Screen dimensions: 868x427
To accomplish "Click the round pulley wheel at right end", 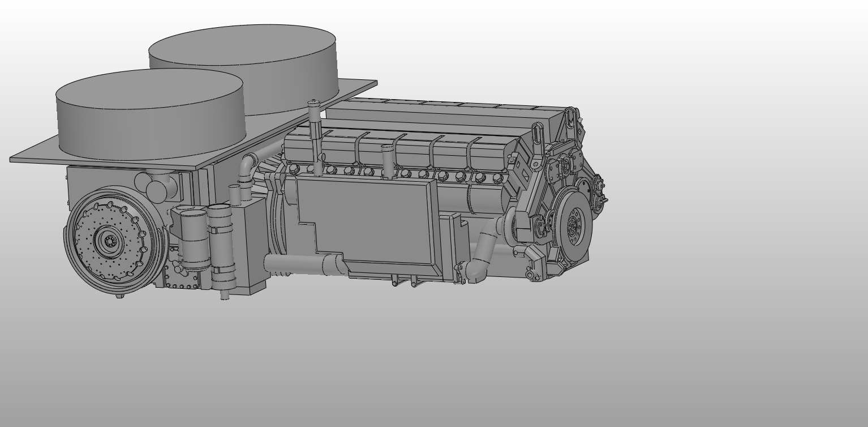I will [573, 225].
